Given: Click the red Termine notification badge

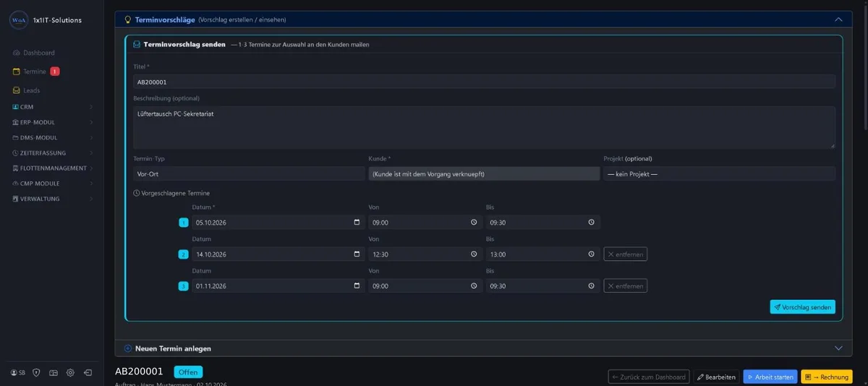Looking at the screenshot, I should pyautogui.click(x=55, y=72).
